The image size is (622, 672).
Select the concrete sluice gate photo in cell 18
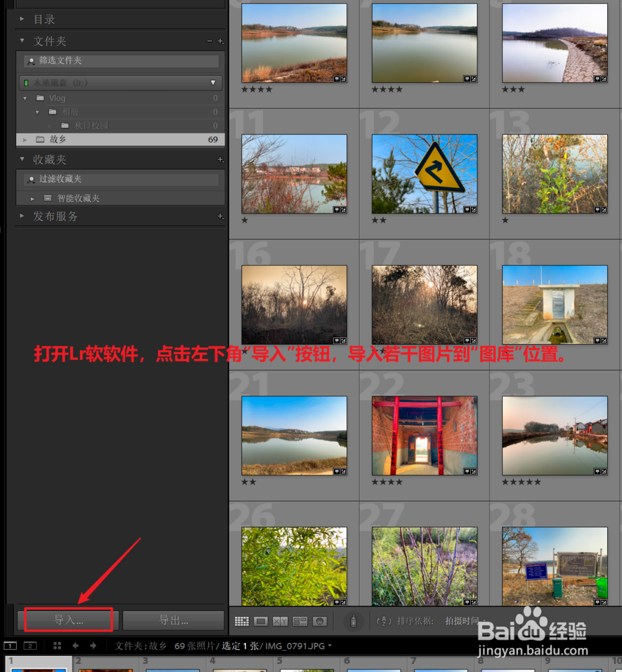coord(555,305)
